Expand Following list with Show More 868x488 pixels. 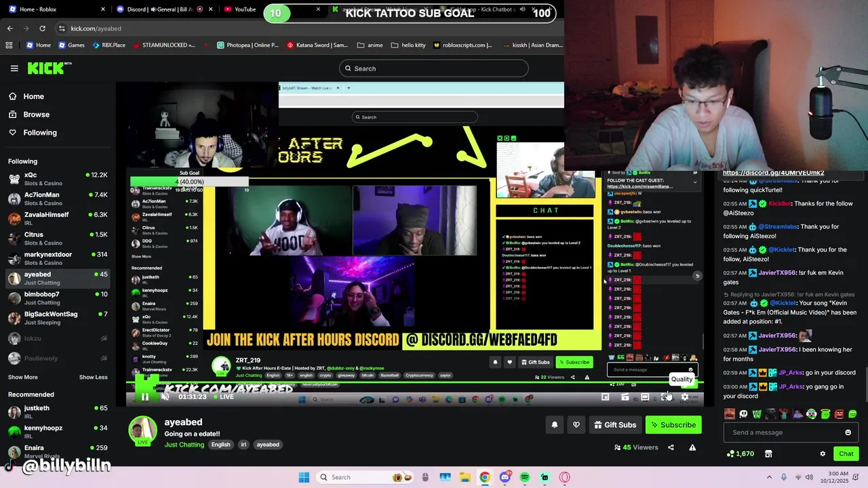[x=23, y=377]
